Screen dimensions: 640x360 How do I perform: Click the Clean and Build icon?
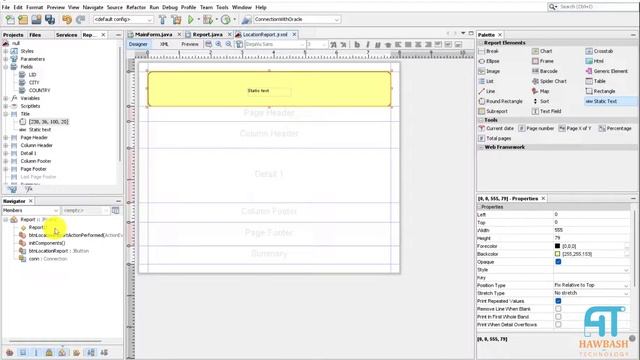176,19
